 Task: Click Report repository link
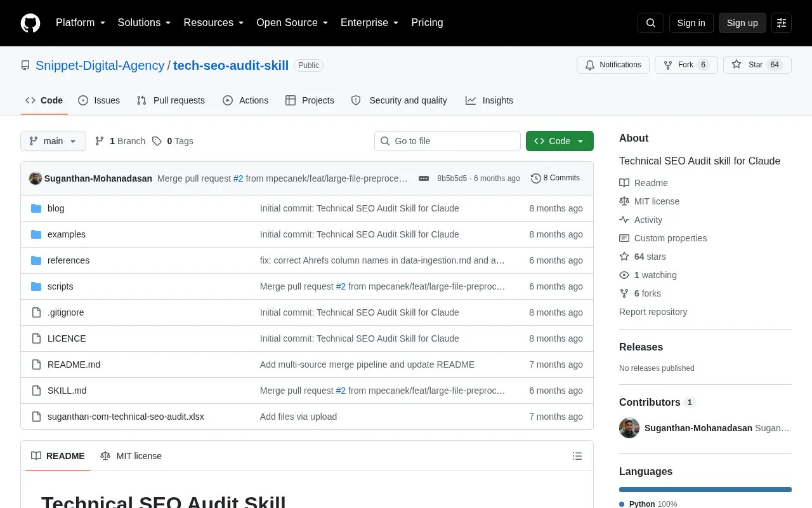point(653,312)
